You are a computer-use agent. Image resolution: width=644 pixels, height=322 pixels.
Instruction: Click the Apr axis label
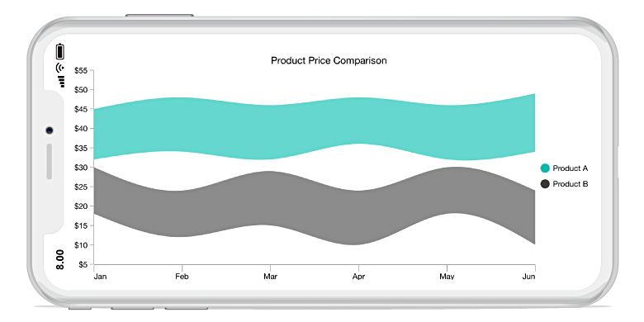358,277
